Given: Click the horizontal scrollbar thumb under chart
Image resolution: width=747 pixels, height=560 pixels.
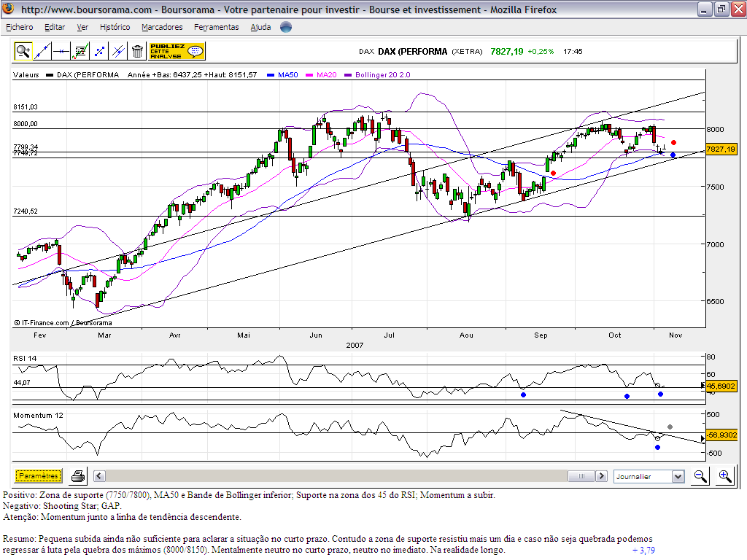Looking at the screenshot, I should [x=581, y=475].
